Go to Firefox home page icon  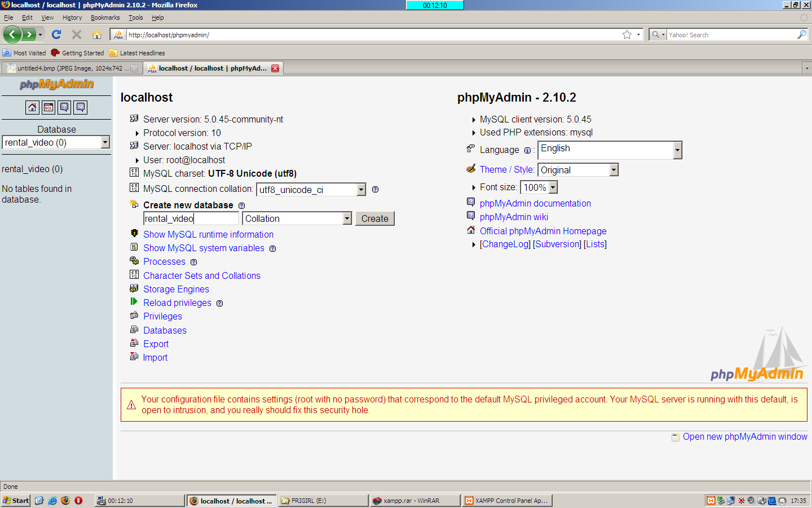(97, 34)
